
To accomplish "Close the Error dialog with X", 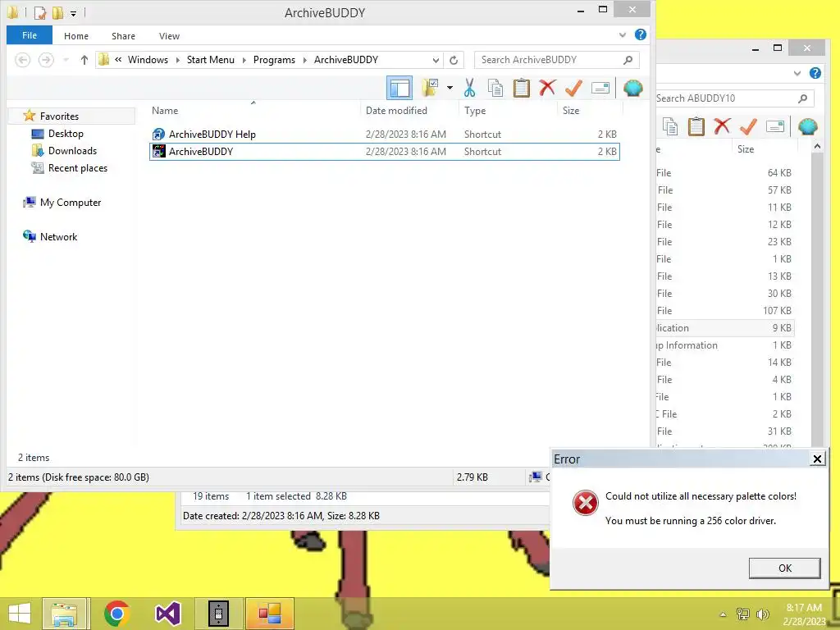I will click(817, 459).
